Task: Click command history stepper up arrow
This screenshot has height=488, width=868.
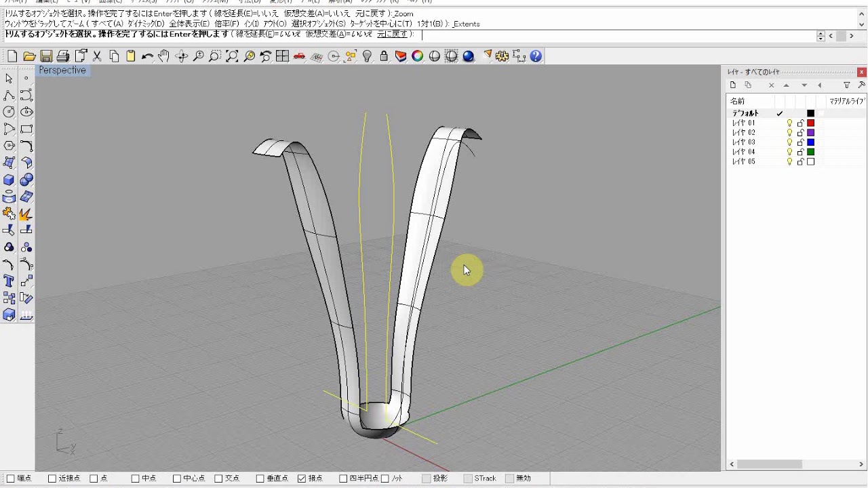Action: click(x=821, y=33)
